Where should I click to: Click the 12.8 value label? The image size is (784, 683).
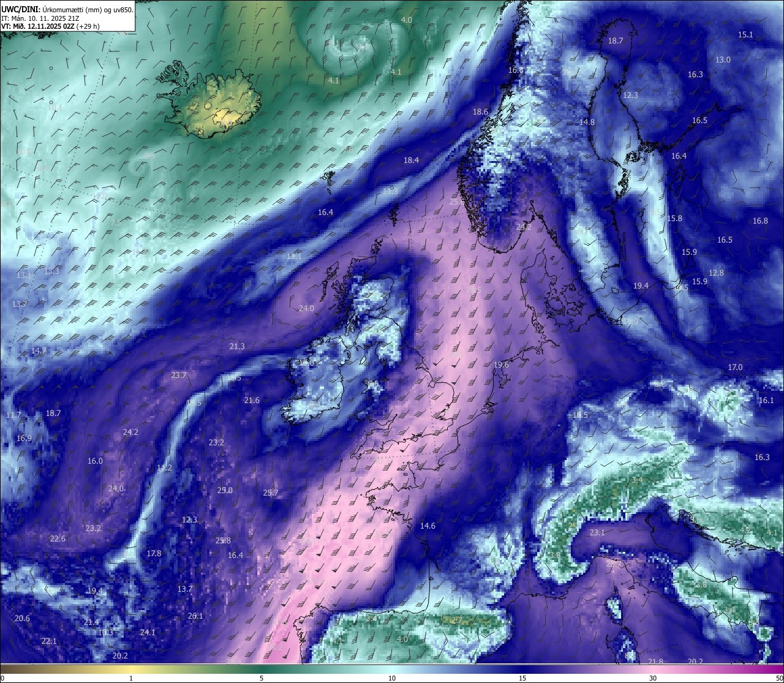tap(716, 273)
